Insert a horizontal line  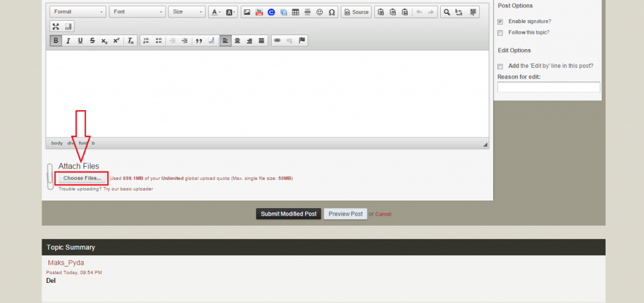pos(307,12)
